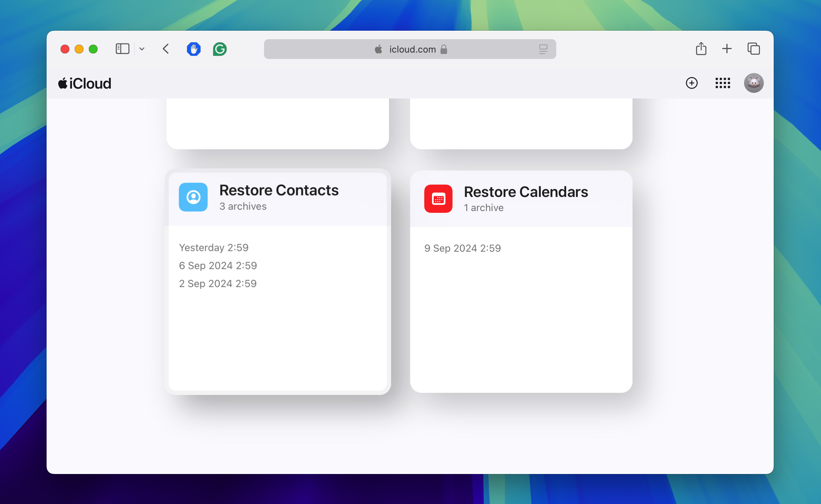
Task: Click the lock icon in address bar
Action: tap(444, 49)
